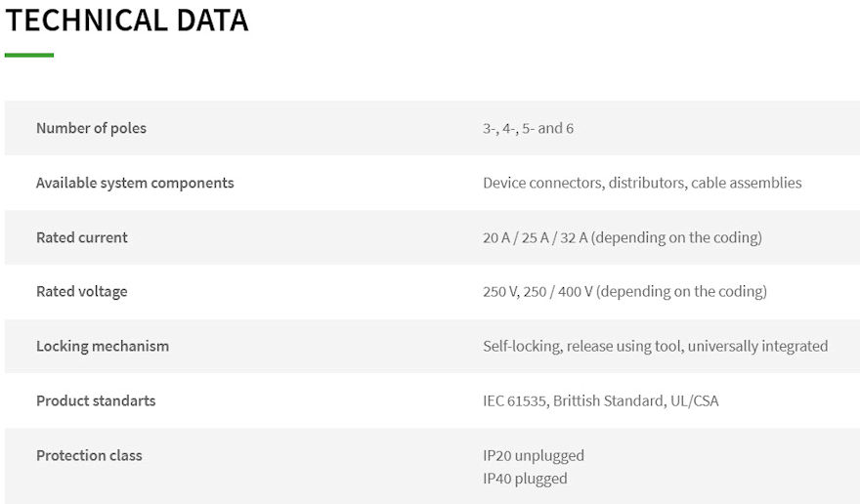Click the IP40 plugged value
The image size is (860, 504).
tap(525, 479)
